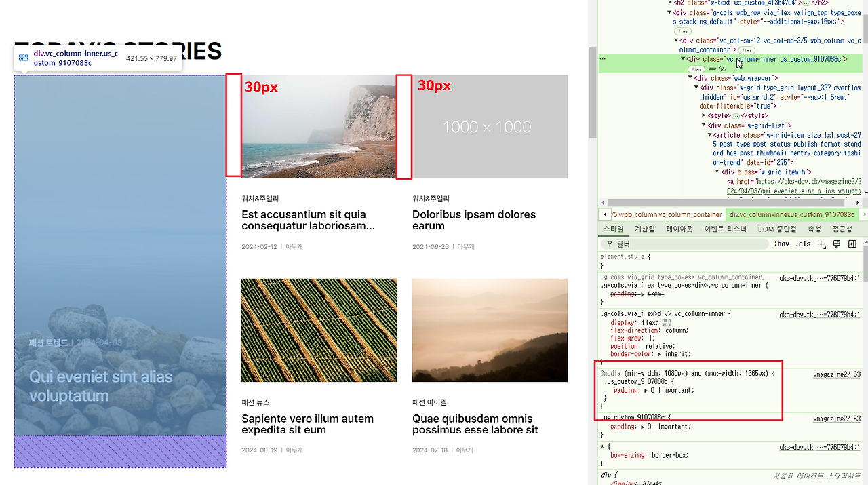
Task: Open article 'Sapiente vero illum autem expedita sit eum'
Action: coord(307,425)
